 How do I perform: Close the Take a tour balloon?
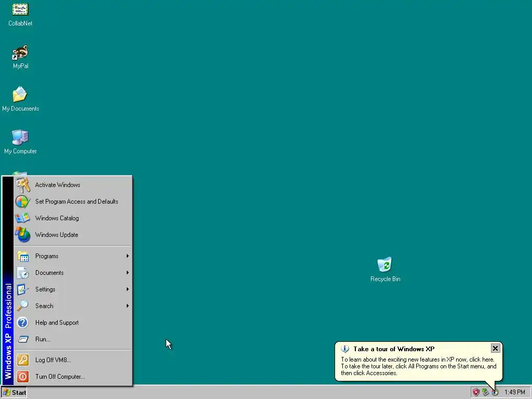point(495,348)
